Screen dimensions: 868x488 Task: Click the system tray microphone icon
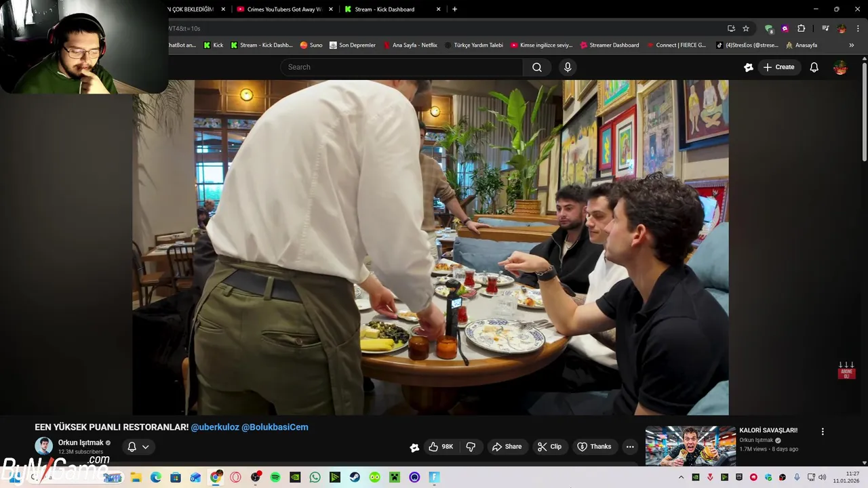coord(797,477)
